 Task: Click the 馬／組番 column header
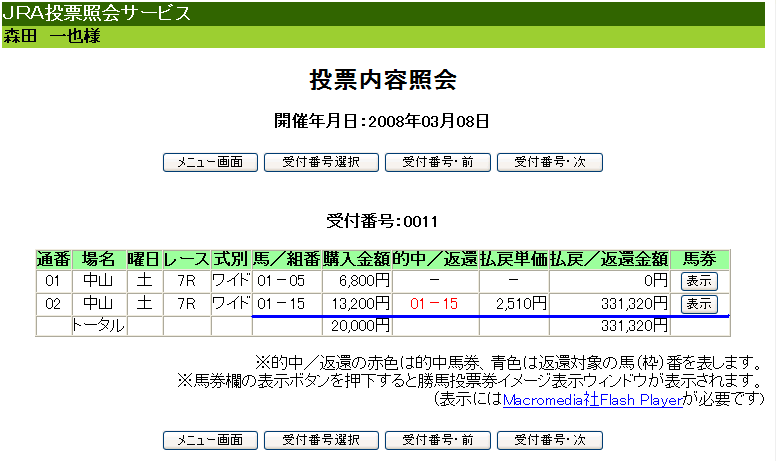coord(287,260)
